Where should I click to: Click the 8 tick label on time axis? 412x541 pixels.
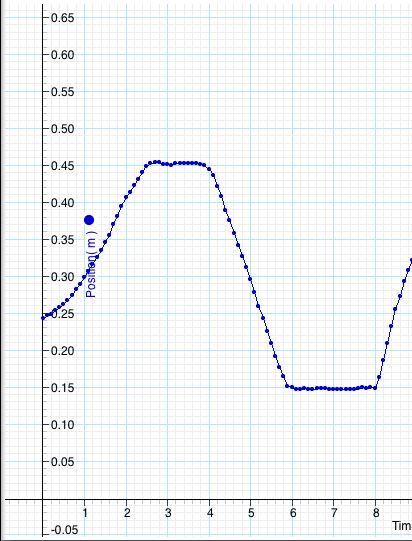[x=376, y=513]
